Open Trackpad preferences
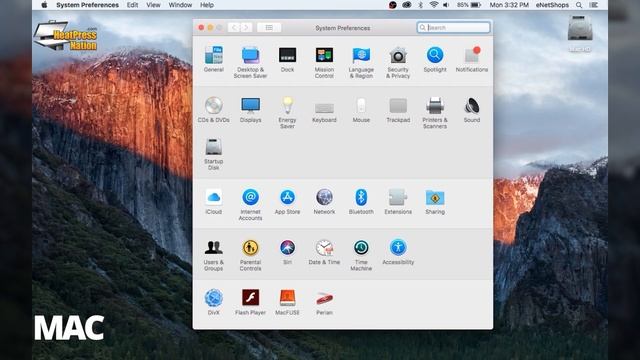 [x=398, y=110]
